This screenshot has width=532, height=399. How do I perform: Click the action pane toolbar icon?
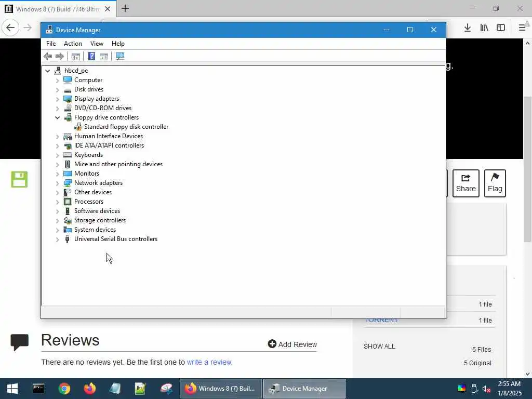tap(104, 56)
